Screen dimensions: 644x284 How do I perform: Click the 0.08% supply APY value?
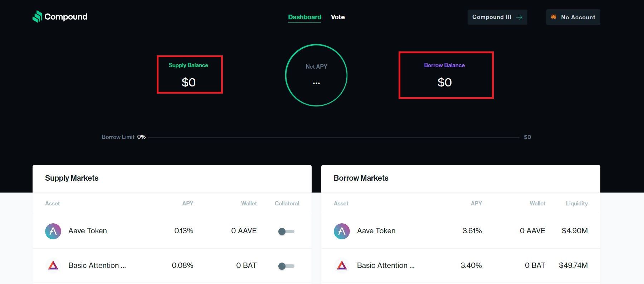(x=182, y=265)
